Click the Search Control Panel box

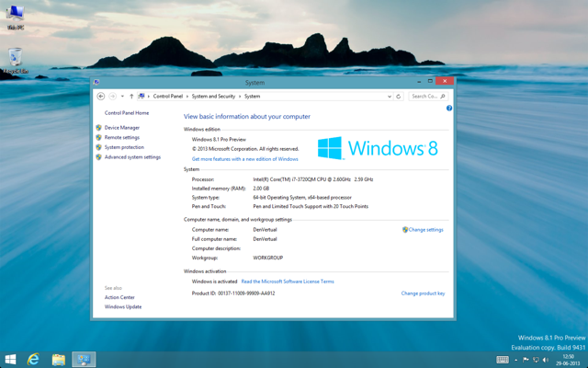point(428,96)
